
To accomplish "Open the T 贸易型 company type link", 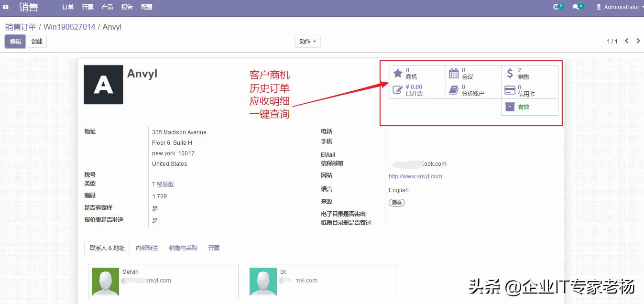I will [x=163, y=184].
